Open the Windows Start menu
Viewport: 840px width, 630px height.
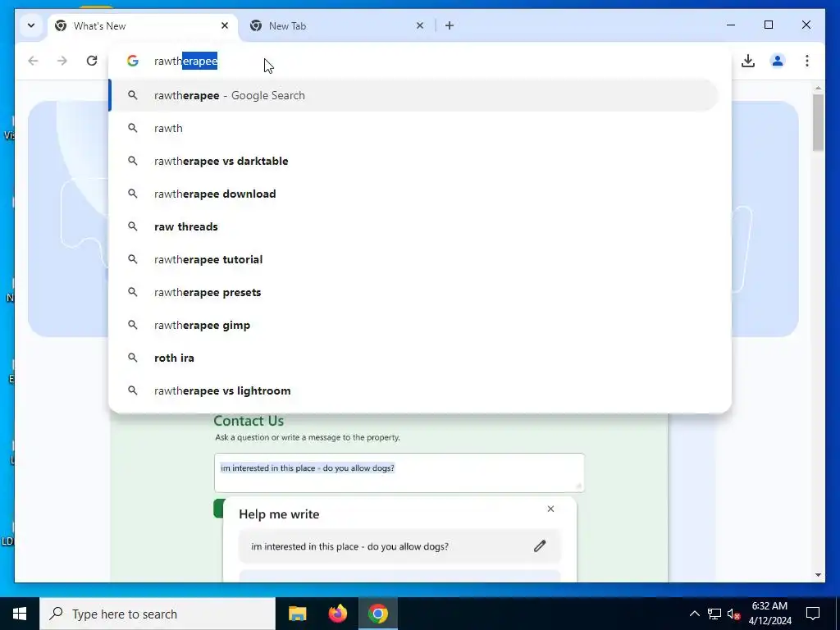[20, 614]
